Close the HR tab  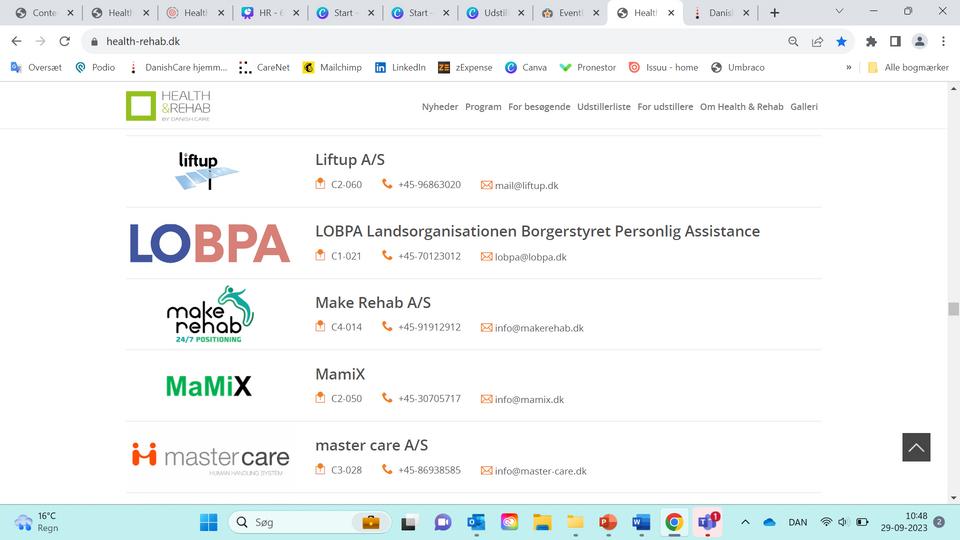[x=296, y=13]
